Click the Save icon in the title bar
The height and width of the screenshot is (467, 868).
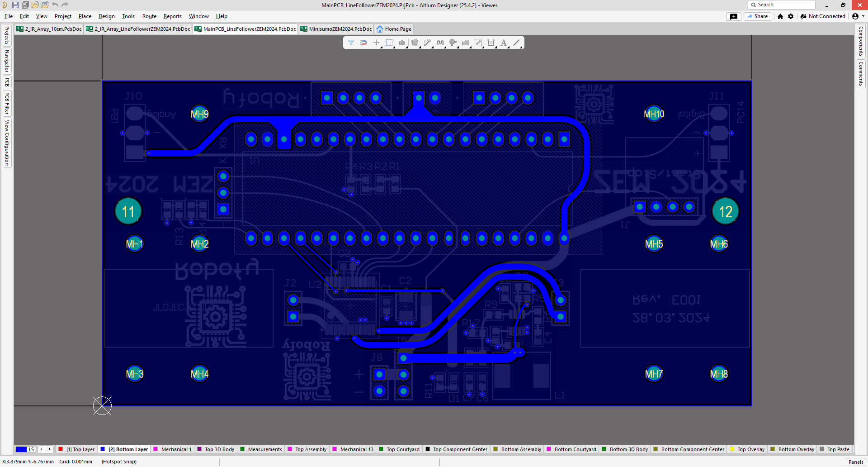coord(15,5)
